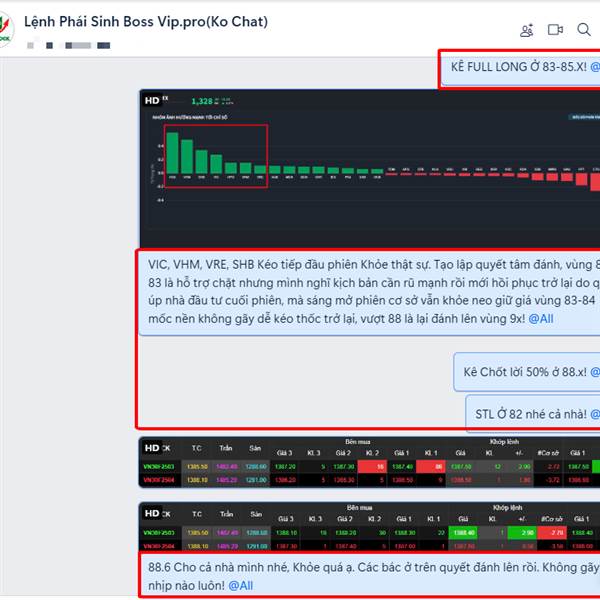This screenshot has width=600, height=600.
Task: Select HD badge on the 1387.50 price table
Action: (152, 448)
